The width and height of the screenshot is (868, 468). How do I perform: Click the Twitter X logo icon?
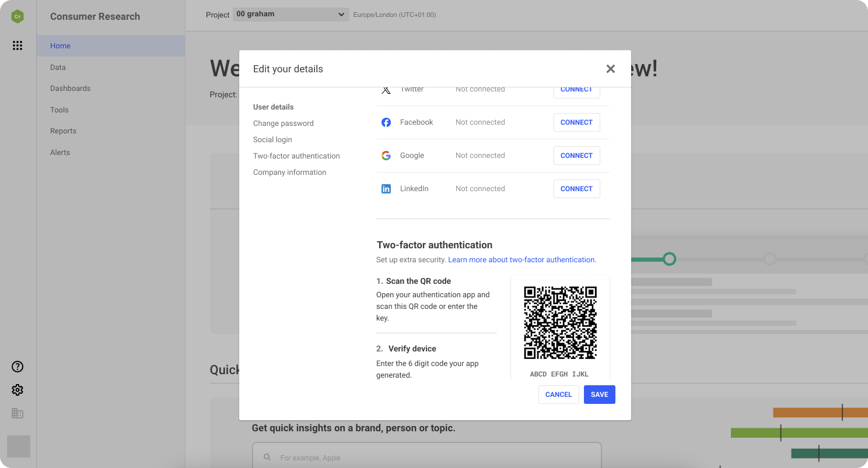pyautogui.click(x=386, y=90)
